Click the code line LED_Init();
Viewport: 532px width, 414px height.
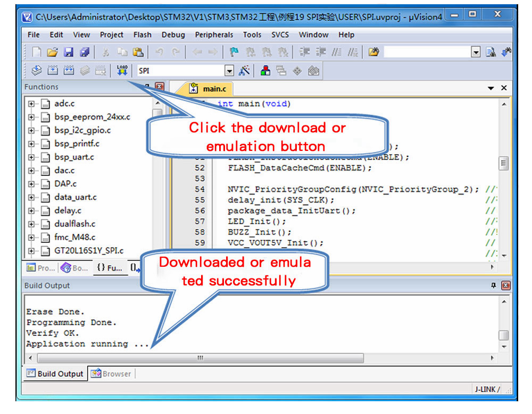point(257,222)
